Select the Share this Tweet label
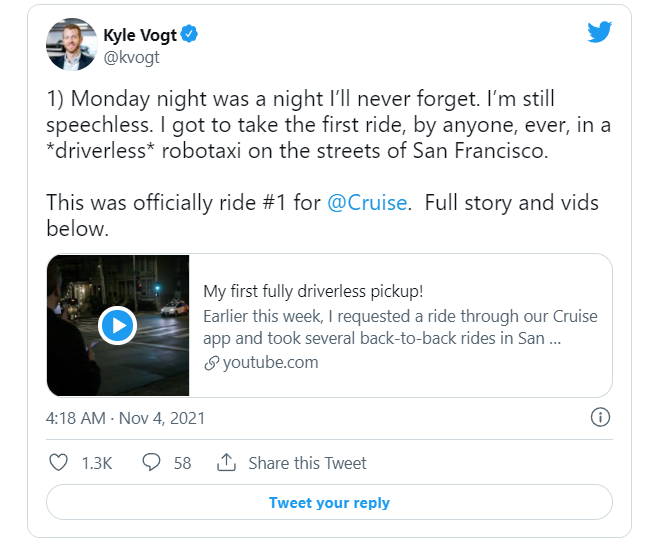 [307, 463]
